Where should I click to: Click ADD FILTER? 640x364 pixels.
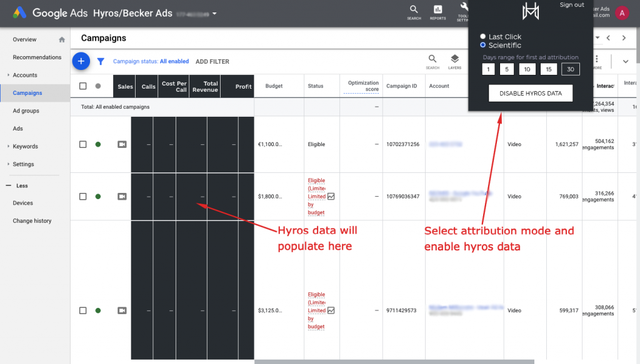click(212, 62)
